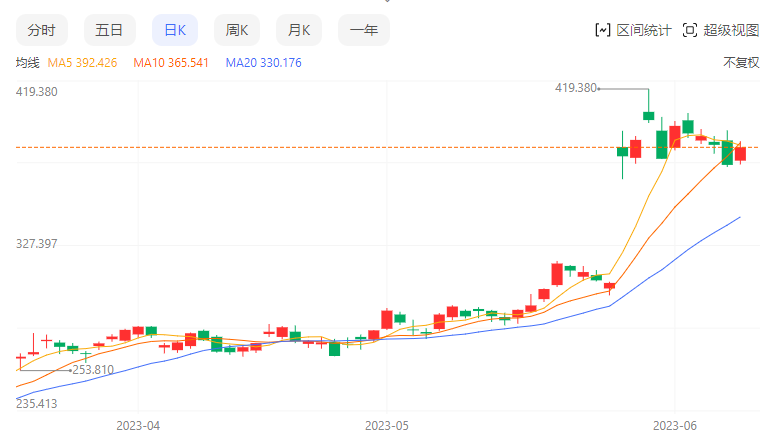The width and height of the screenshot is (779, 436).
Task: Click the MA10 365.541 indicator label
Action: coord(171,63)
